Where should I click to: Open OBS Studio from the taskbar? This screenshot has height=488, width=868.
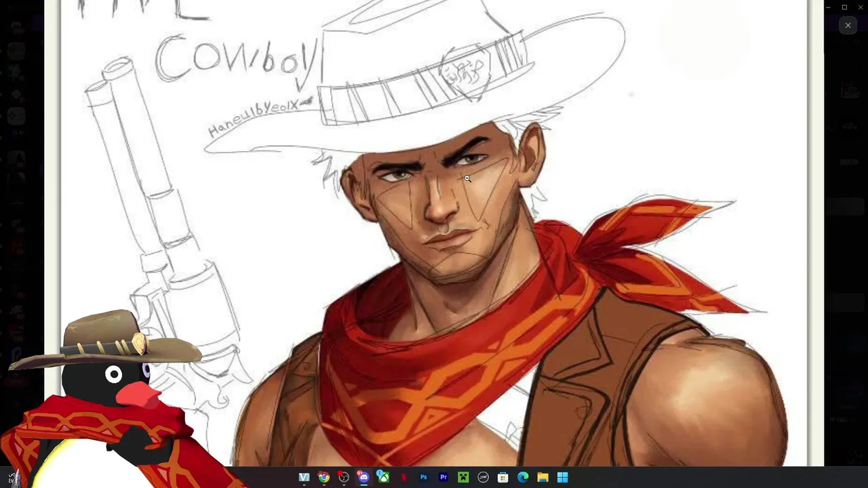coord(344,478)
